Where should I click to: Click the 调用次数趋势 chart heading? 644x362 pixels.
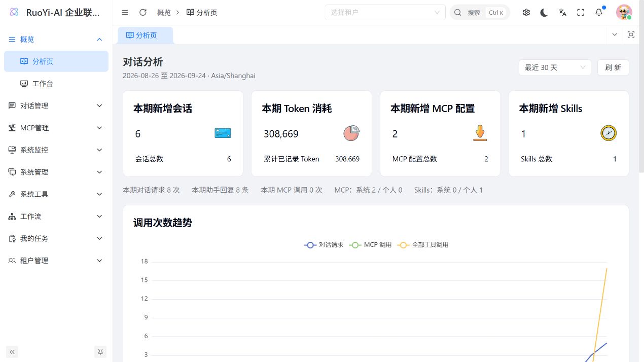pos(163,223)
